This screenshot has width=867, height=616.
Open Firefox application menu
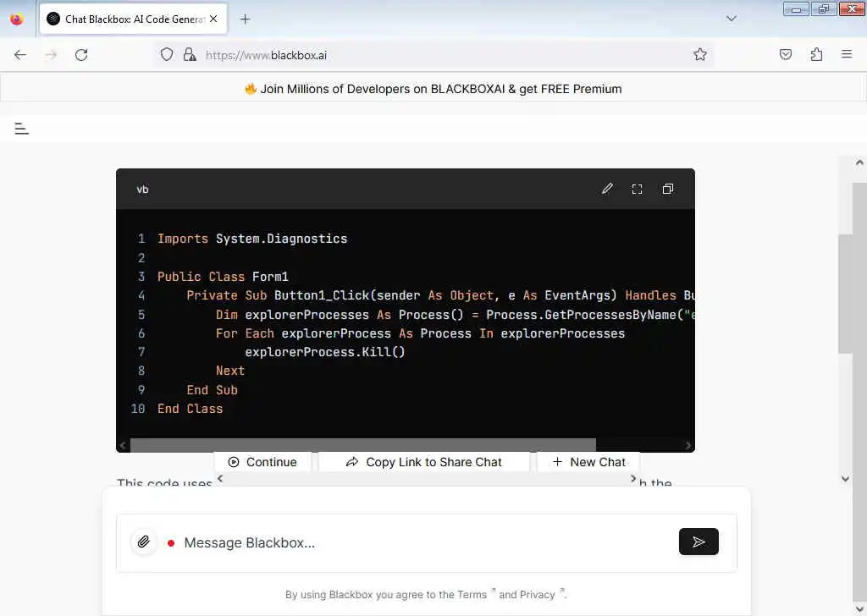tap(847, 55)
